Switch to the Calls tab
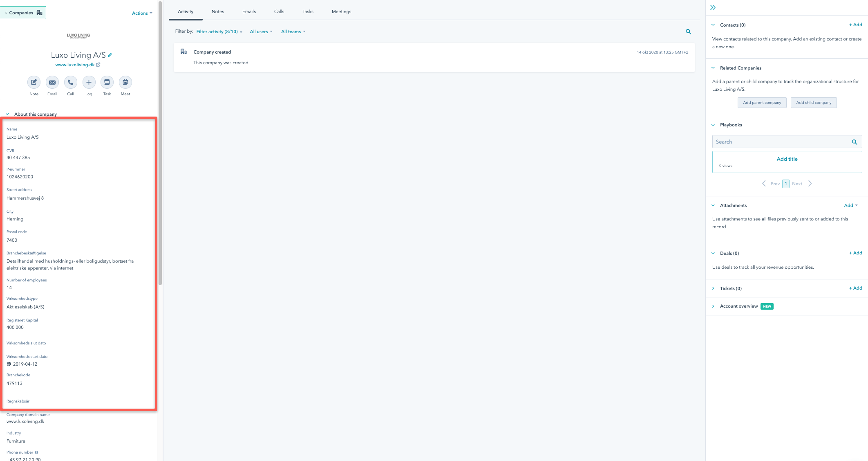868x461 pixels. point(279,11)
